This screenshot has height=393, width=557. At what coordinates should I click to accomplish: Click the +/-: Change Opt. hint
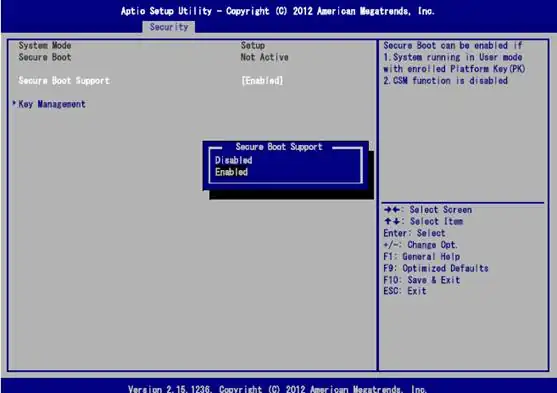(421, 245)
